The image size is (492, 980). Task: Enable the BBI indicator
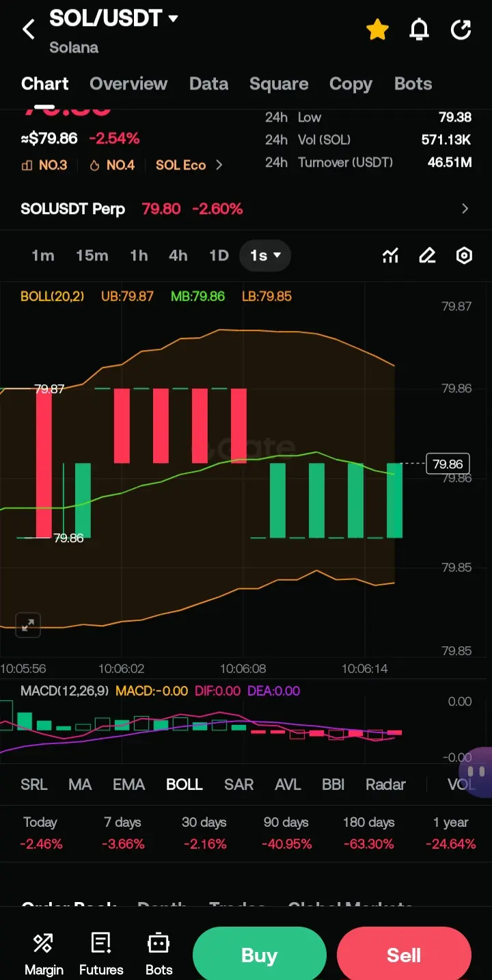[x=333, y=784]
